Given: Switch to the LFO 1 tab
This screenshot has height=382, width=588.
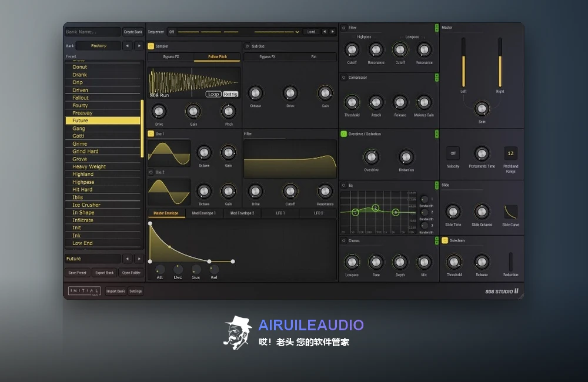Looking at the screenshot, I should 280,213.
